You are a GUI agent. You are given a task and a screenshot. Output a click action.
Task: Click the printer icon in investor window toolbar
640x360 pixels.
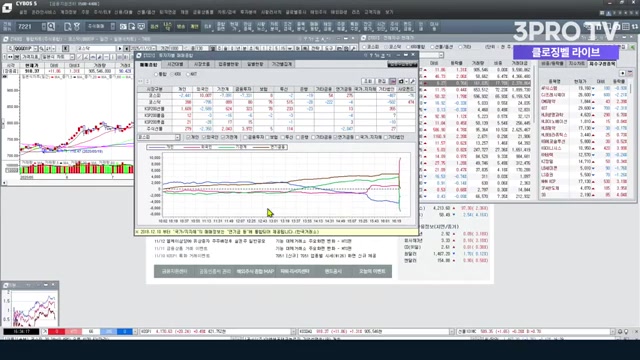click(401, 81)
